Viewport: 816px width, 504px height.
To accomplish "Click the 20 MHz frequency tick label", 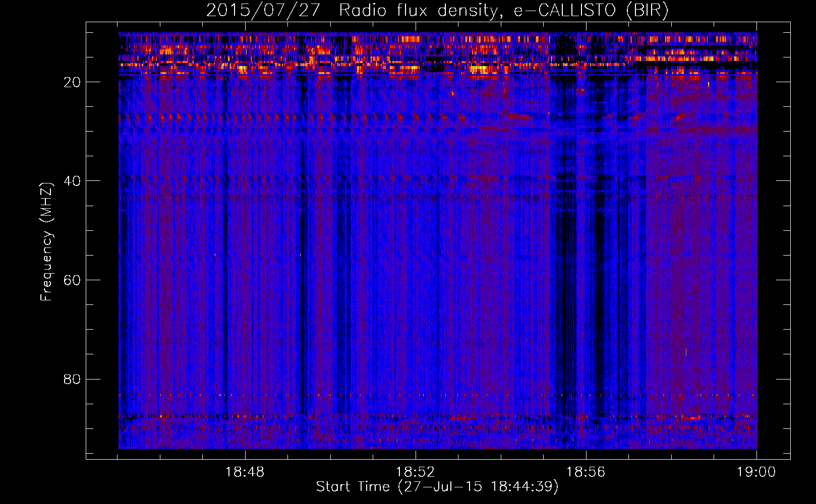I will point(73,82).
